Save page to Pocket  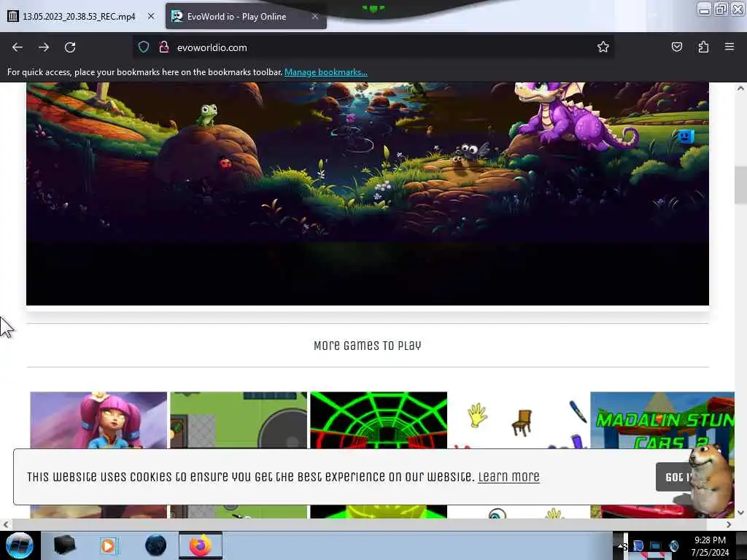click(676, 47)
